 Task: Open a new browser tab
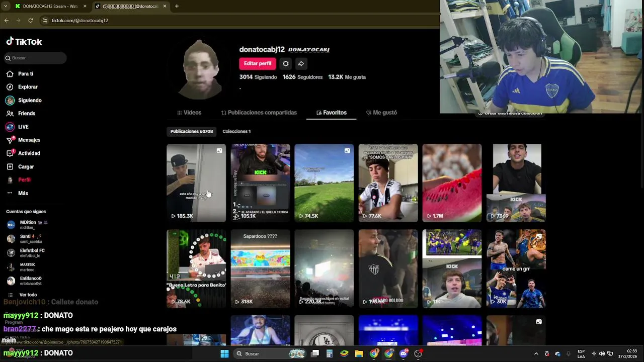tap(177, 6)
